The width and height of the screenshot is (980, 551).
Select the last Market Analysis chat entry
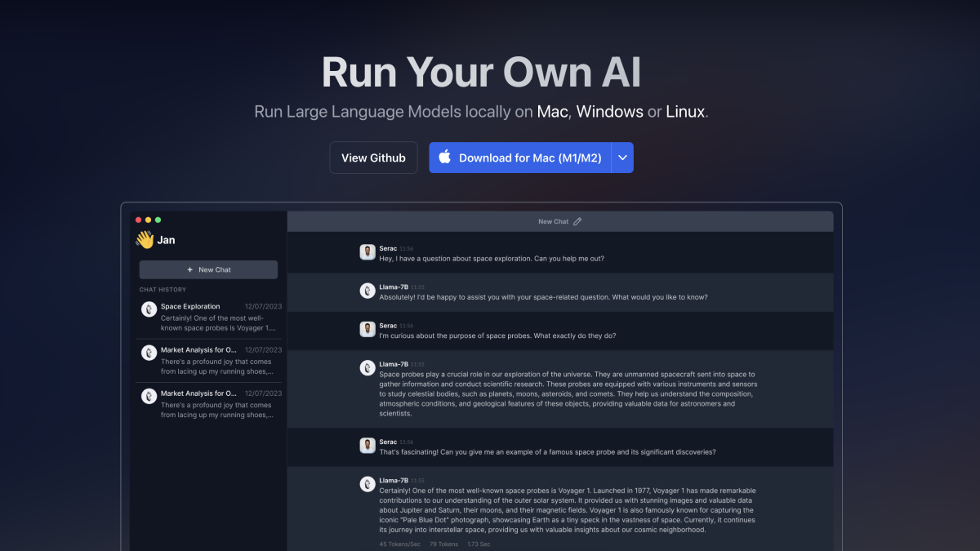coord(211,403)
